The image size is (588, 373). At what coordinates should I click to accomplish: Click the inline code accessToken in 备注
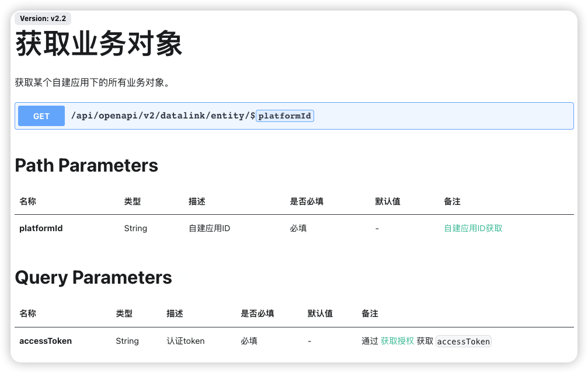pos(464,341)
